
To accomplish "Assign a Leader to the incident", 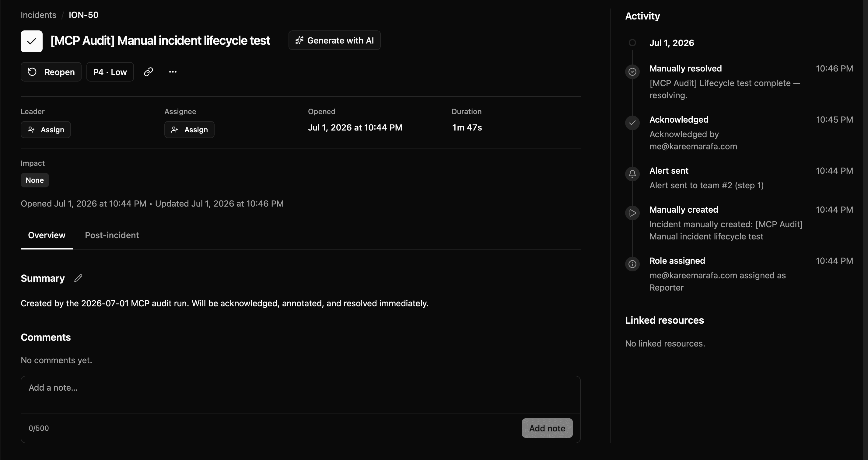I will (45, 130).
